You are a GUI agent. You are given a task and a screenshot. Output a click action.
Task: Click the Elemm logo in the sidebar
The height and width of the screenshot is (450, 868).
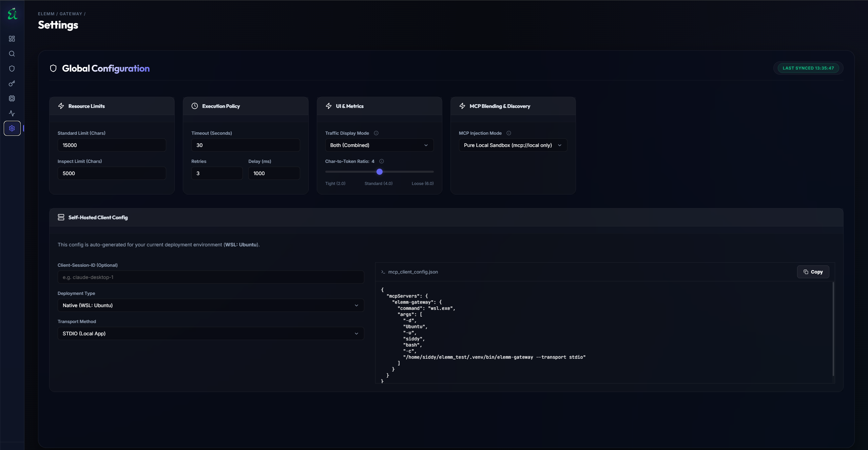tap(12, 14)
